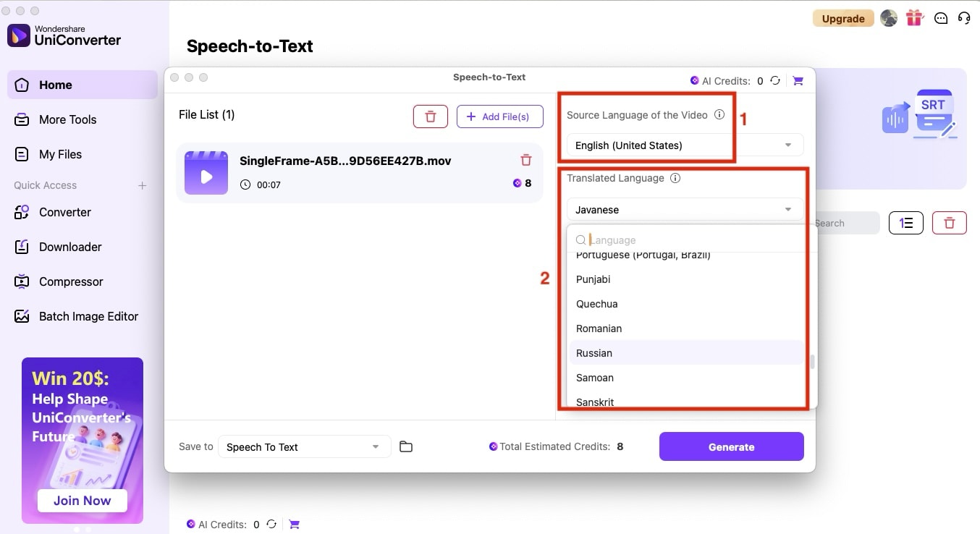Select Russian from the language list

tap(594, 353)
